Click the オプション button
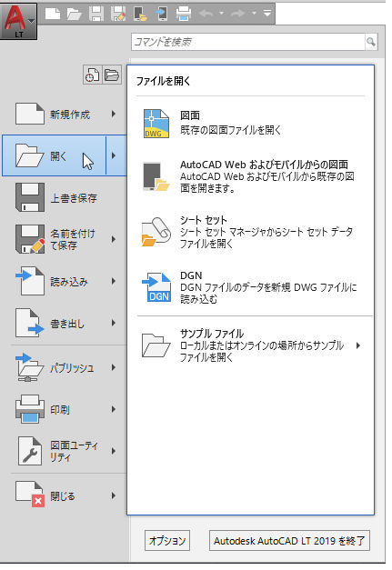This screenshot has height=570, width=392. pyautogui.click(x=167, y=541)
